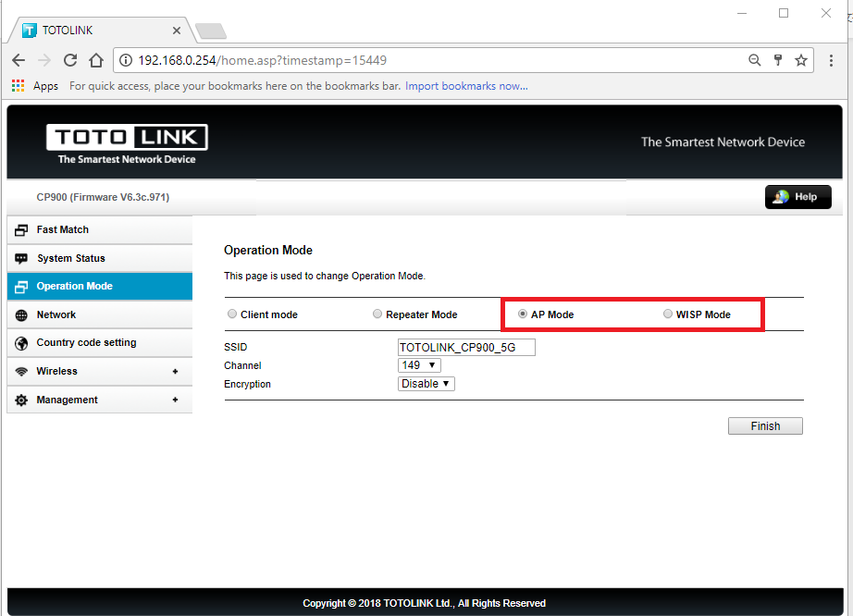Screen dimensions: 853x616
Task: Close the browser window
Action: pos(826,13)
